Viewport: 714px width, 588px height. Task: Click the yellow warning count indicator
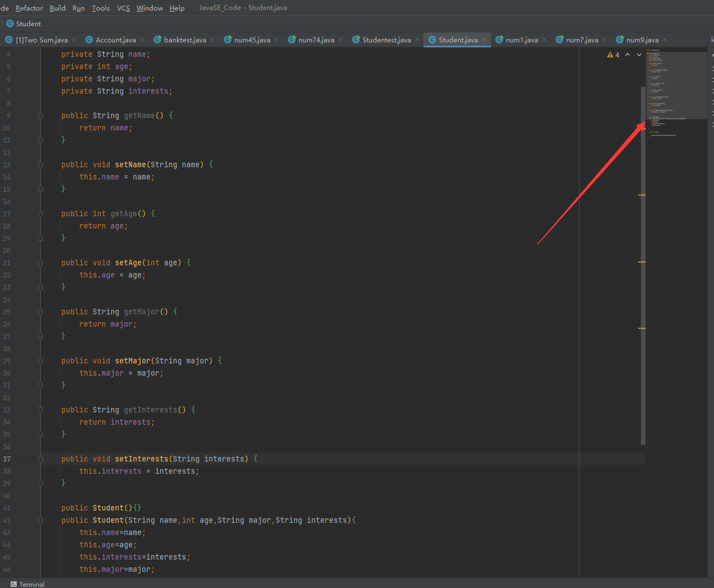[x=614, y=55]
